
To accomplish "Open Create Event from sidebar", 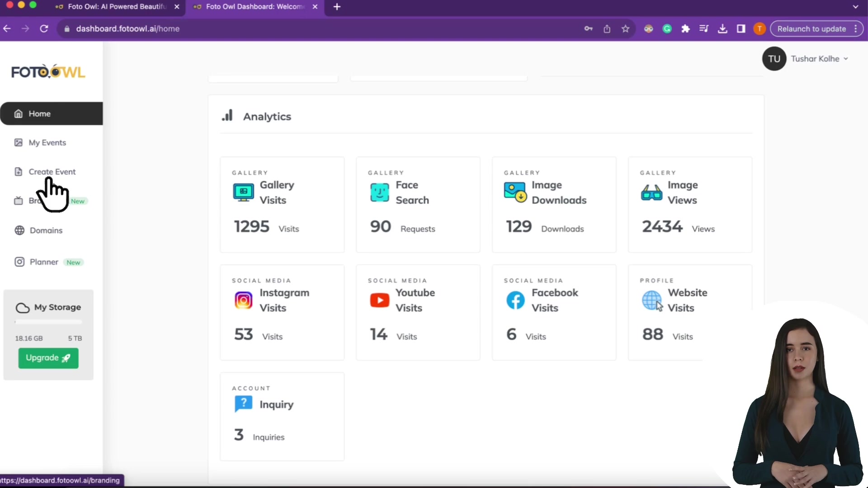I will pyautogui.click(x=52, y=172).
